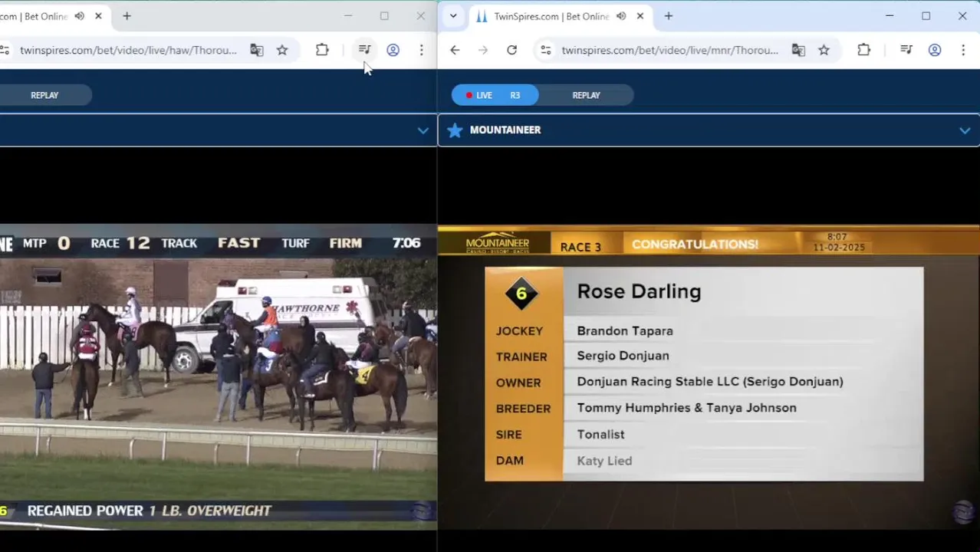Go back in right browser window

point(455,50)
